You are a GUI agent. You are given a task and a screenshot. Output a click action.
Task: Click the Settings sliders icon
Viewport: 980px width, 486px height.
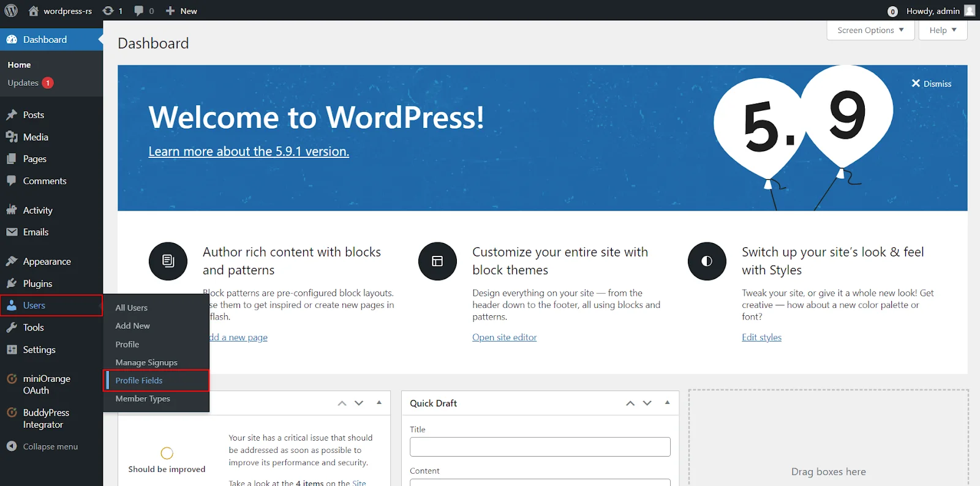click(x=12, y=350)
